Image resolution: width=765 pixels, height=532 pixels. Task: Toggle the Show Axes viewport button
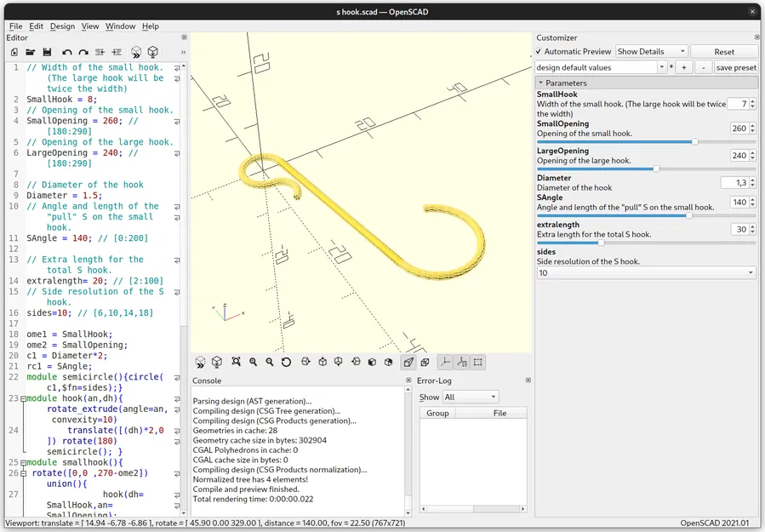pos(445,362)
